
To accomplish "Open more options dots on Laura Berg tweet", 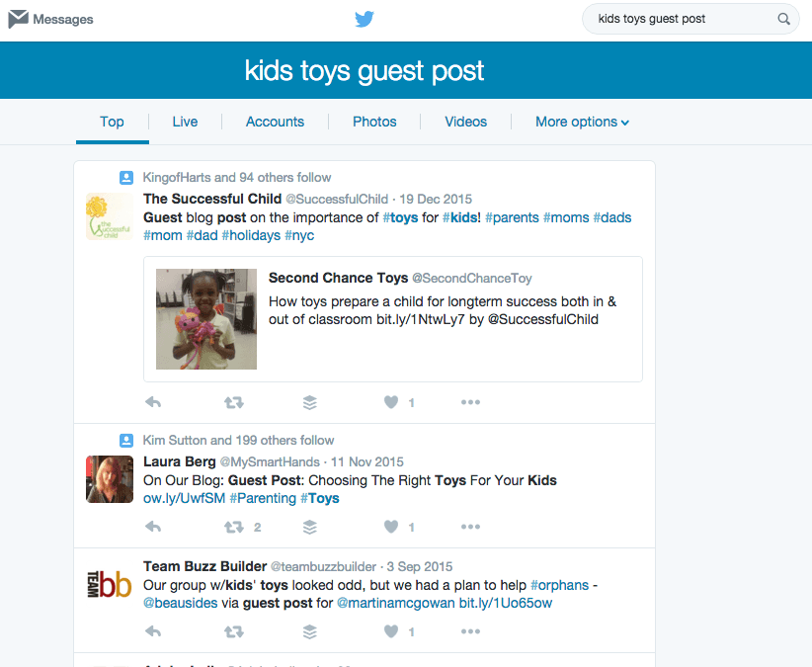I will click(470, 527).
